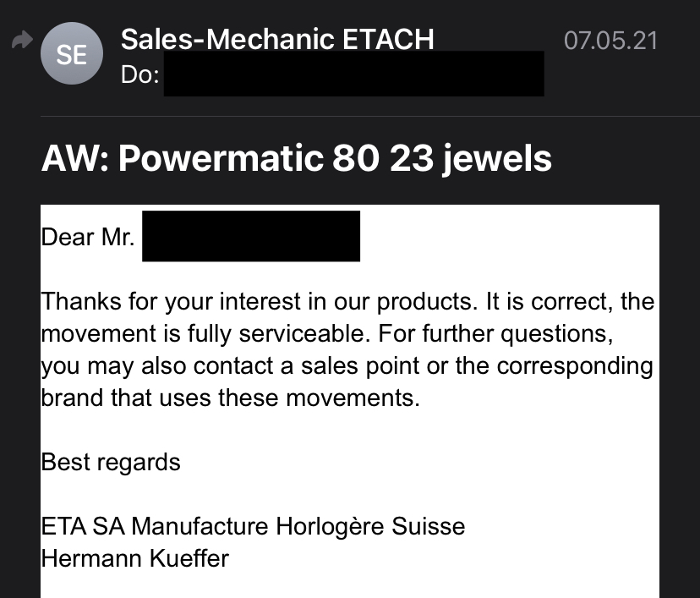Open sender Sales-Mechanic ETACH details

pyautogui.click(x=277, y=38)
